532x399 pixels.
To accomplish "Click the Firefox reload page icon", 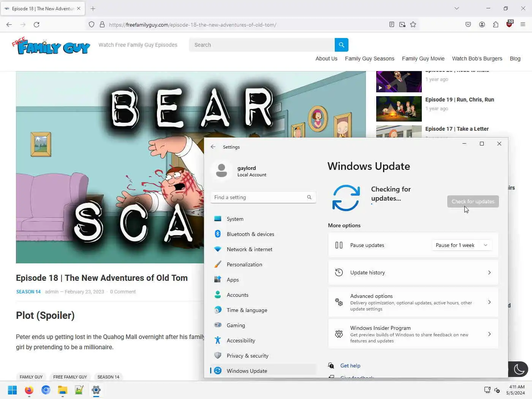I will 36,25.
